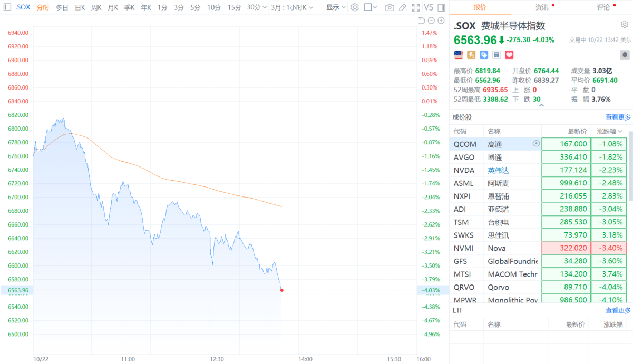The width and height of the screenshot is (633, 364).
Task: Open settings gear in the quote panel
Action: coord(625,24)
